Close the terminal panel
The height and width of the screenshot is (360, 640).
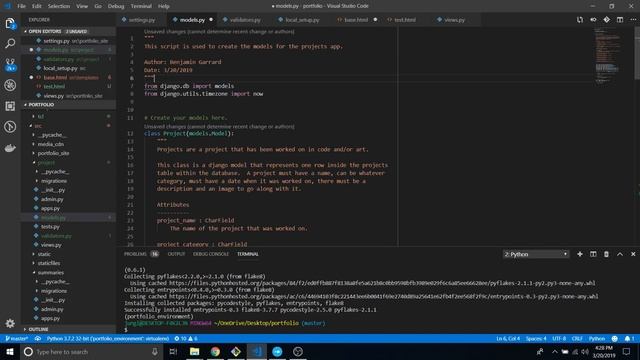point(633,254)
